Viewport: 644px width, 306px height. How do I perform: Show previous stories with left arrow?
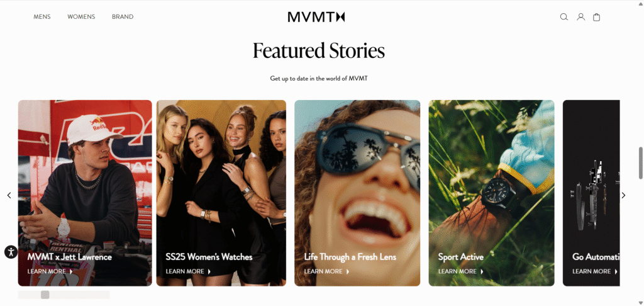pyautogui.click(x=9, y=195)
